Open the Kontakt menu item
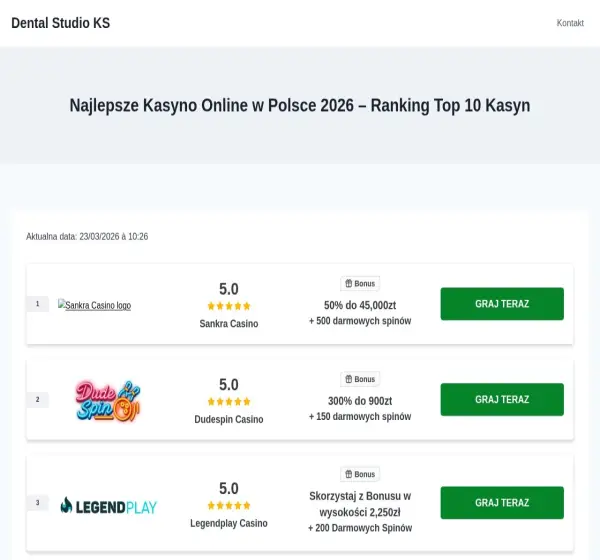Viewport: 600px width, 560px height. pyautogui.click(x=570, y=23)
